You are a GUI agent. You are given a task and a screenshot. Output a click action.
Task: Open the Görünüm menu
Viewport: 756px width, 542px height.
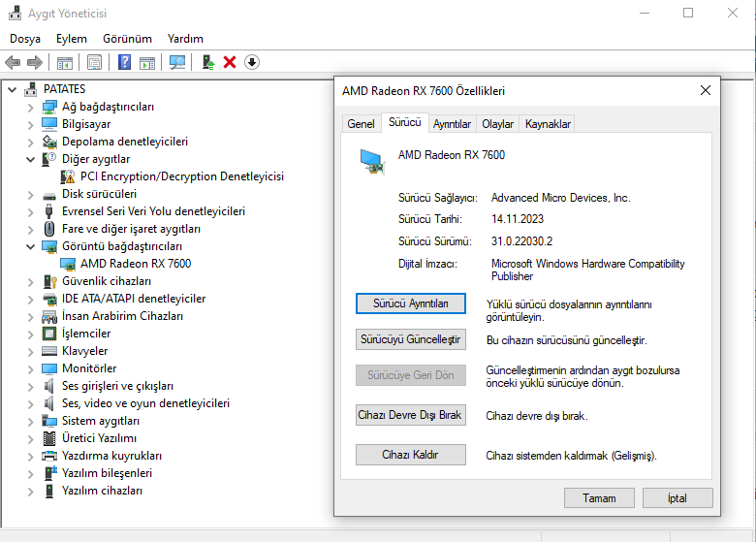(x=127, y=39)
